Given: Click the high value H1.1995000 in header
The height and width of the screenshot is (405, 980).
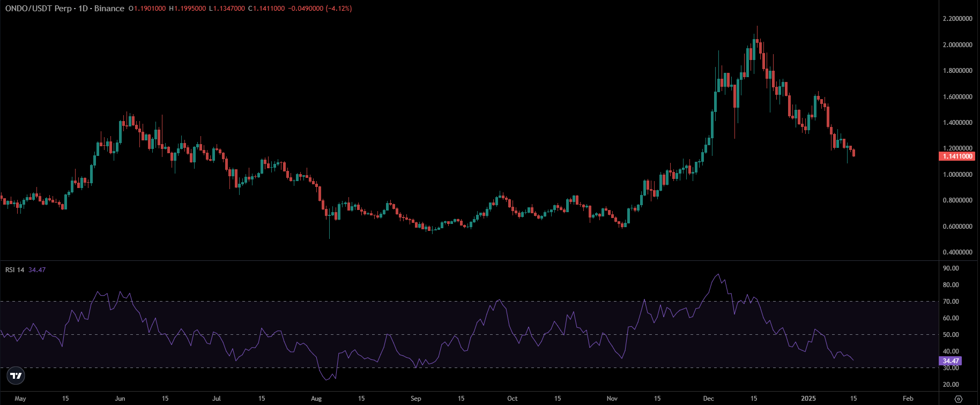Looking at the screenshot, I should 187,9.
